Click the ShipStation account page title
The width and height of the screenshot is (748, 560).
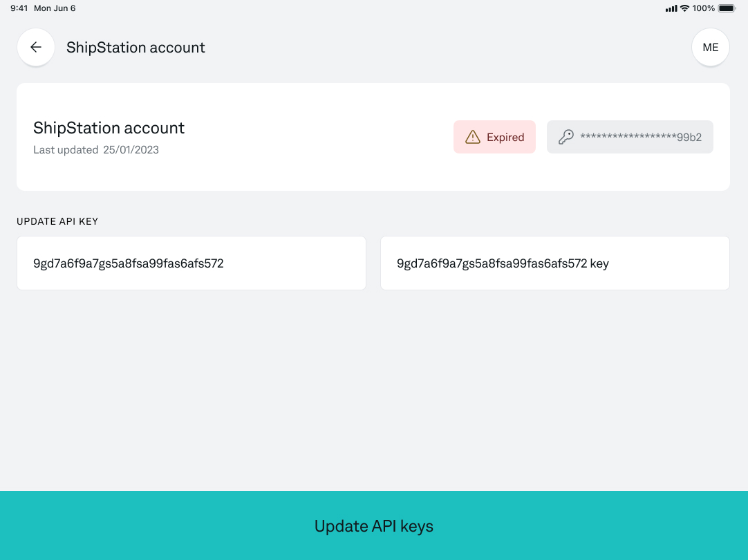point(135,47)
